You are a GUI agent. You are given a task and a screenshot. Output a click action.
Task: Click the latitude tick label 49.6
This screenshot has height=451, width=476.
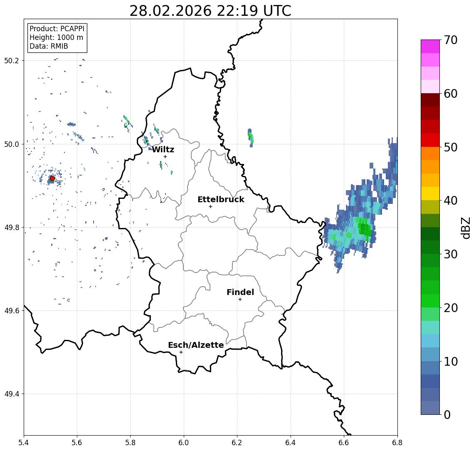pos(12,311)
